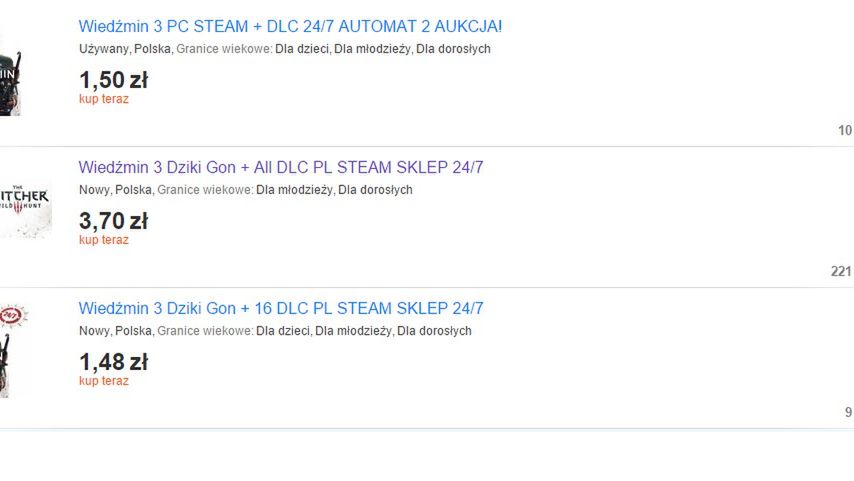Click the number 10 beside the first listing

coord(845,130)
